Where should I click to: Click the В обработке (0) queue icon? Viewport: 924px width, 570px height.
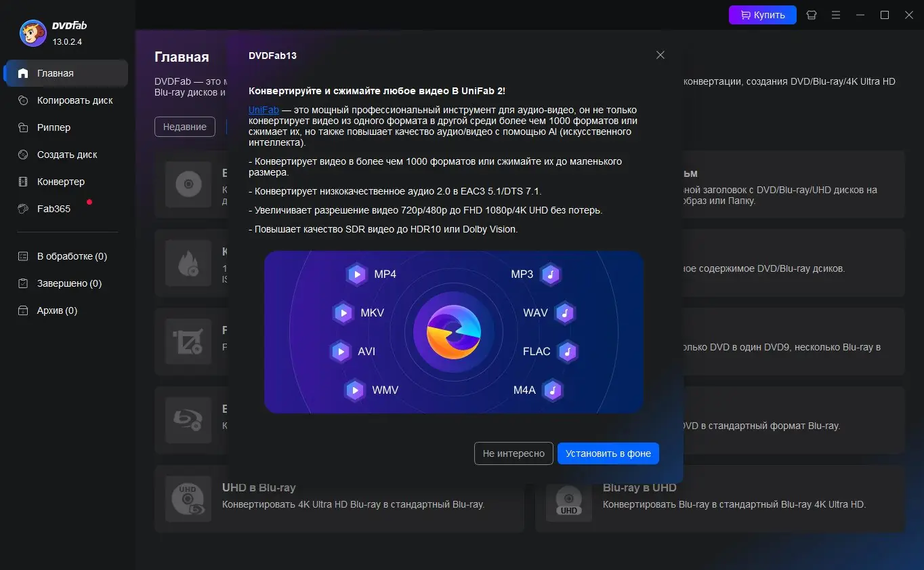(x=23, y=256)
